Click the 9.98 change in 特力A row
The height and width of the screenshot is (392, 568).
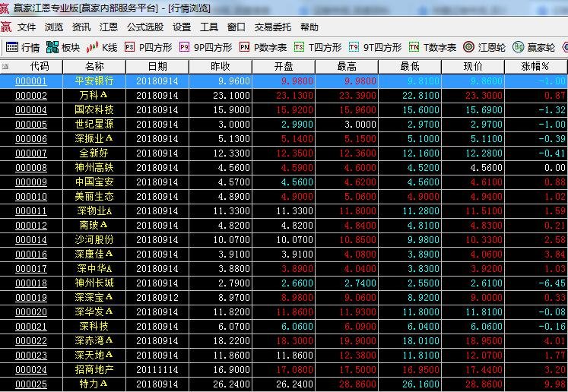555,384
